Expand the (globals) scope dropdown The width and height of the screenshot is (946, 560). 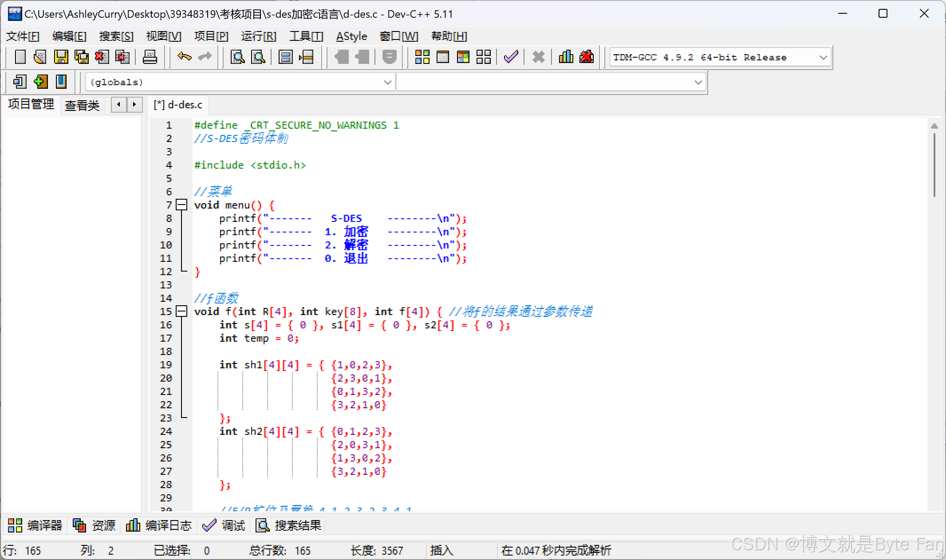click(387, 82)
